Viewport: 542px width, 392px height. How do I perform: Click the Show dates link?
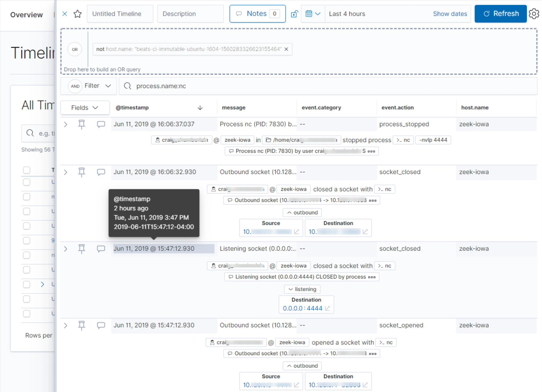click(450, 14)
